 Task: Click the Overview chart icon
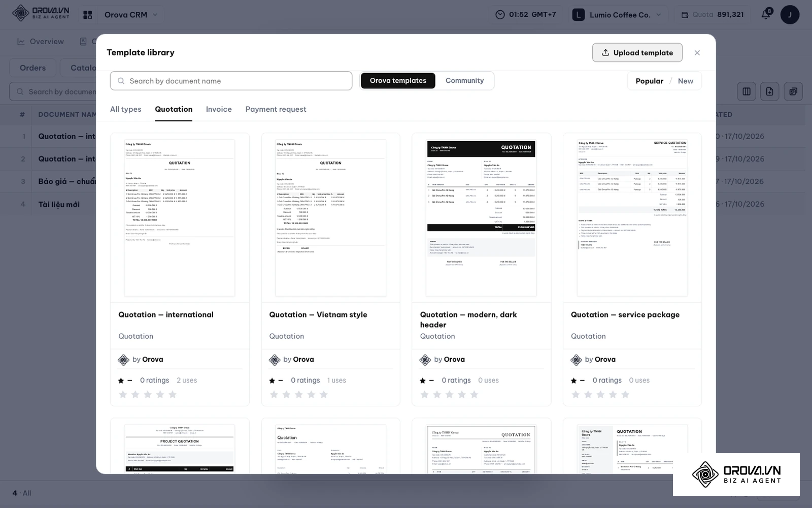(x=21, y=42)
